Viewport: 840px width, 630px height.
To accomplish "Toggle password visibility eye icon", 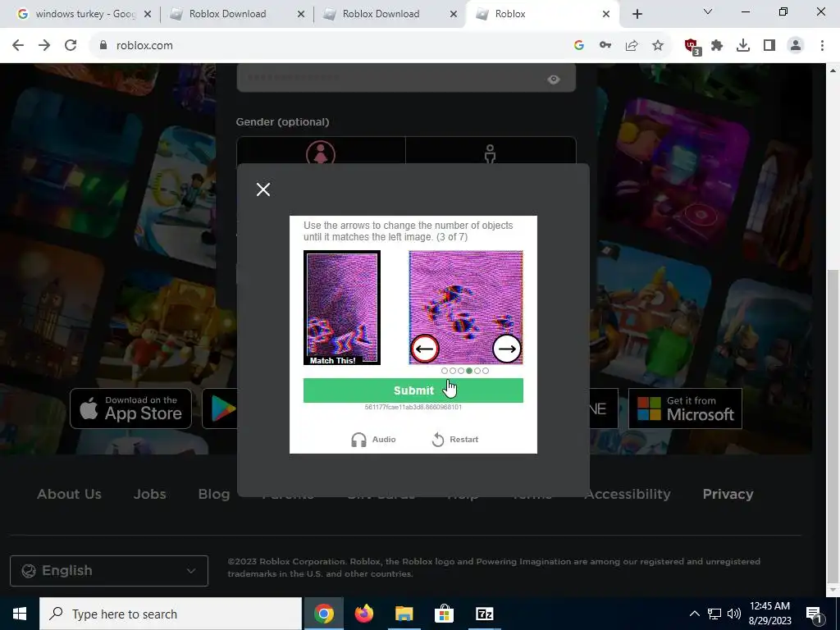I will (554, 80).
